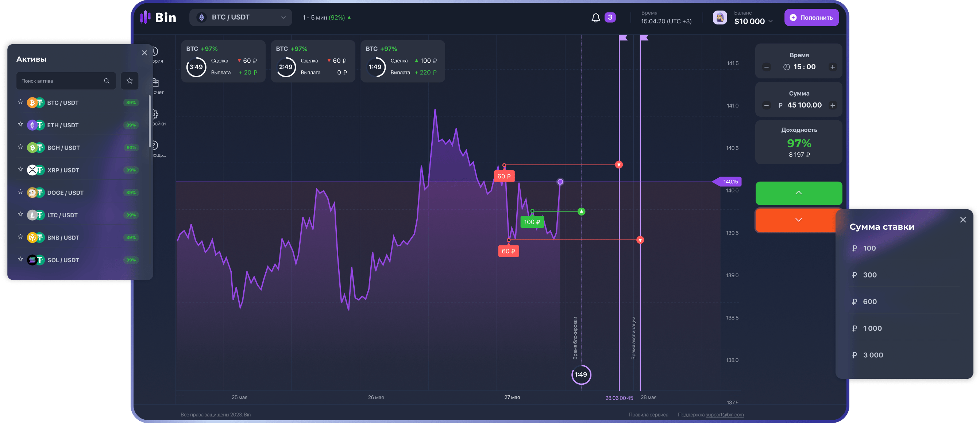This screenshot has width=980, height=423.
Task: Select 1 000 ruble bet amount
Action: pyautogui.click(x=872, y=328)
